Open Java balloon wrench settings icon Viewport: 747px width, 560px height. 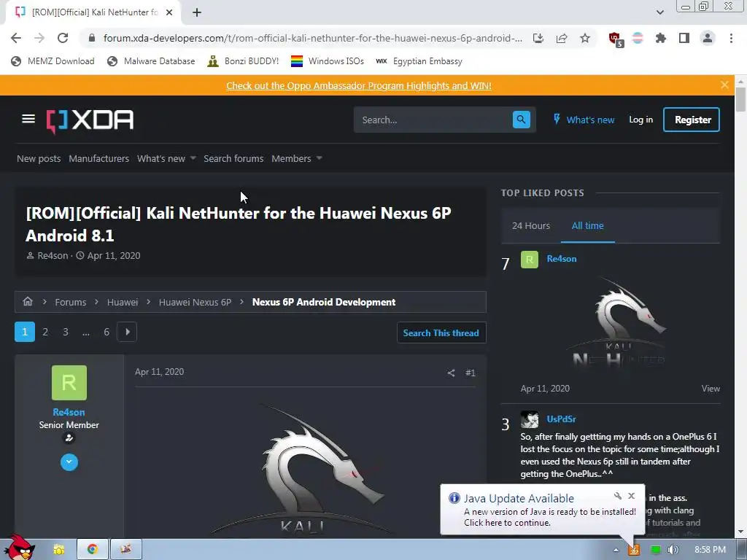617,496
